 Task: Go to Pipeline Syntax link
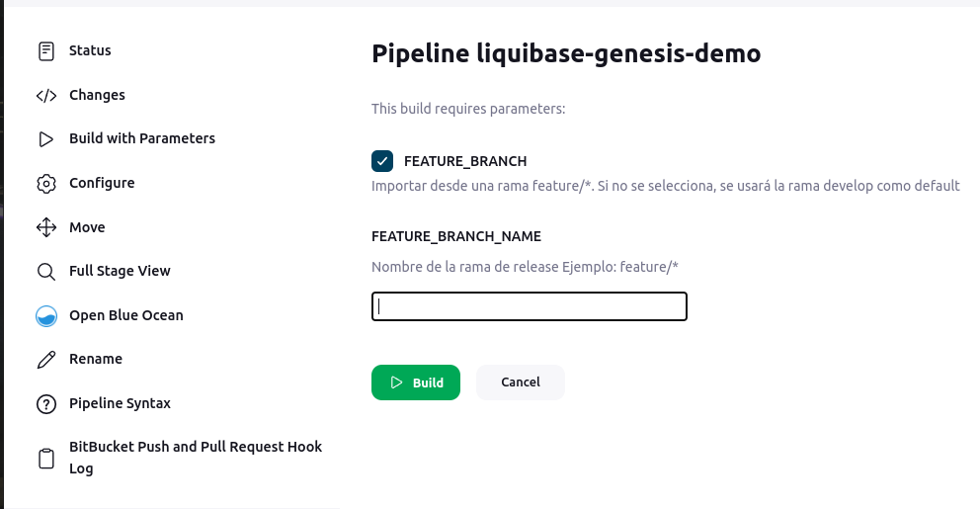click(x=120, y=404)
